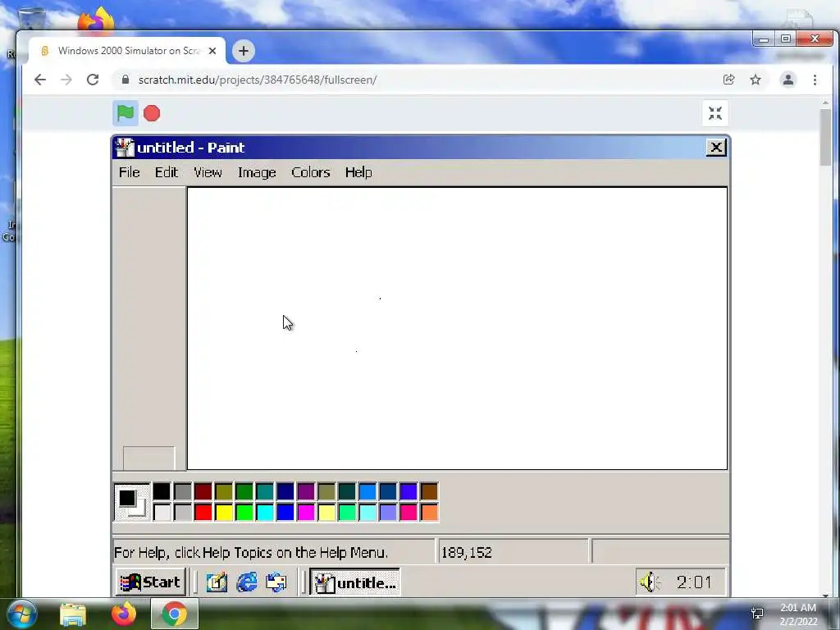The height and width of the screenshot is (630, 840).
Task: Select the 'Windows 2000 Simulator on Scratch' tab
Action: click(x=127, y=51)
